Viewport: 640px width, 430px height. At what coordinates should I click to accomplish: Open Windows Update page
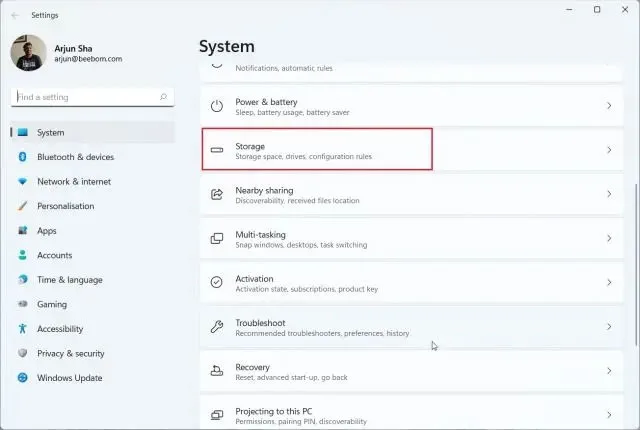point(93,378)
